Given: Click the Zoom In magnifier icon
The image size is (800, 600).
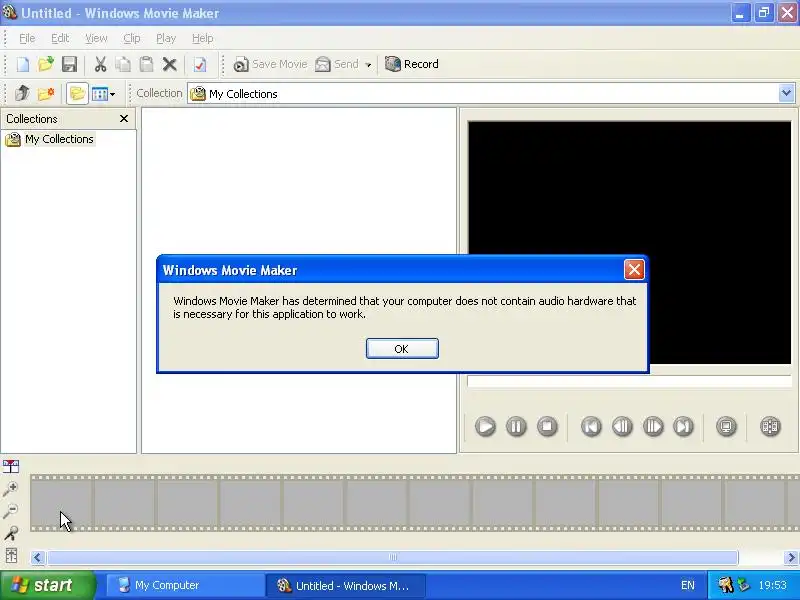Looking at the screenshot, I should [11, 489].
